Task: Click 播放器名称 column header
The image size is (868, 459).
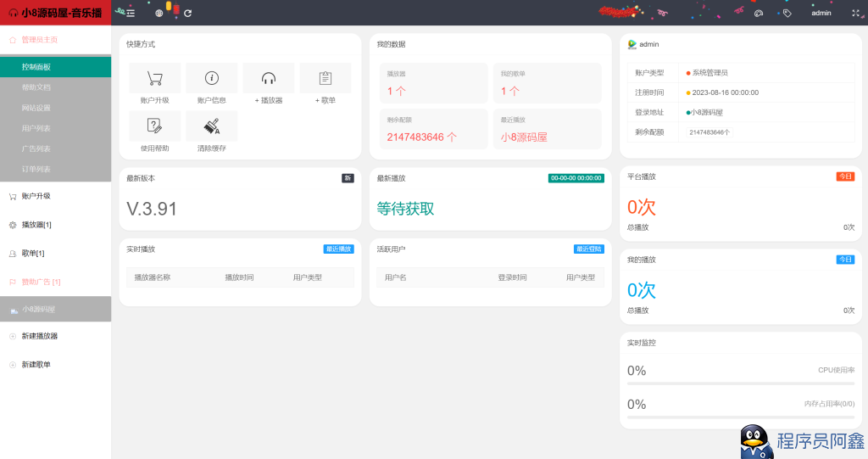Action: click(x=153, y=277)
